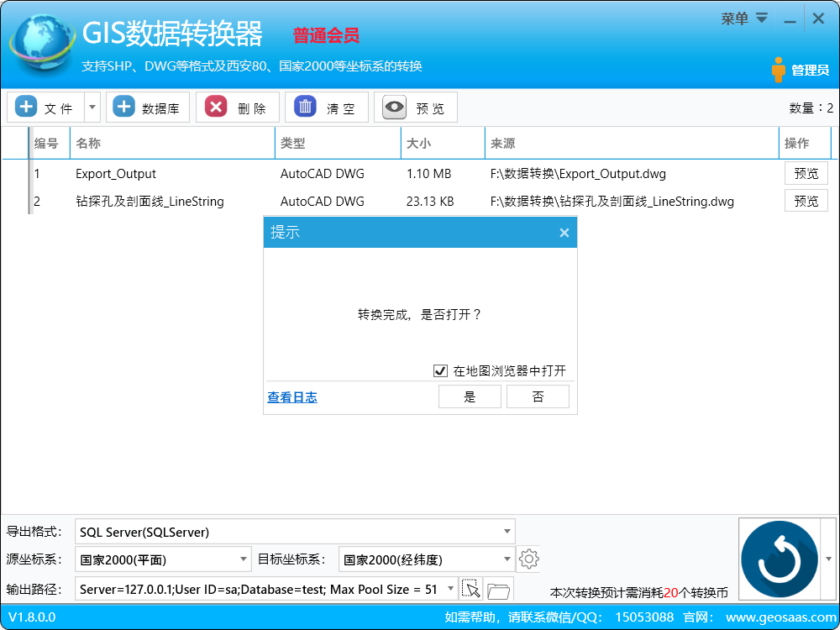Click the 普通会员 membership label
The image size is (840, 630).
[x=326, y=36]
